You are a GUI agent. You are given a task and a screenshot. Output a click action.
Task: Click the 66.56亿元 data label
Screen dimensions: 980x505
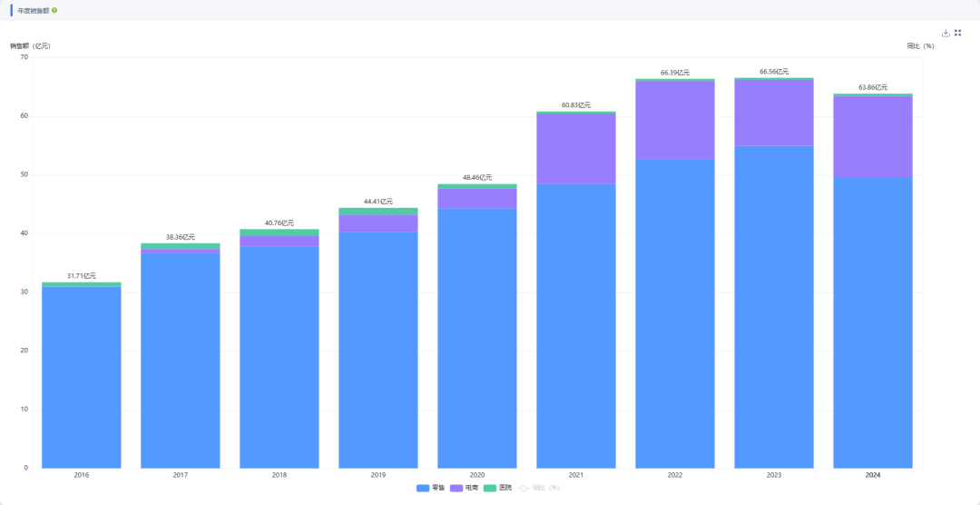[x=773, y=72]
